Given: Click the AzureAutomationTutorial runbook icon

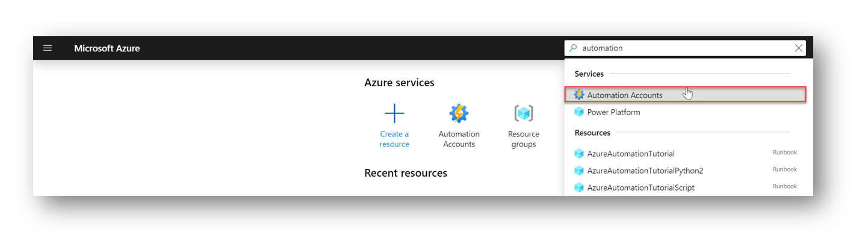Looking at the screenshot, I should point(579,154).
